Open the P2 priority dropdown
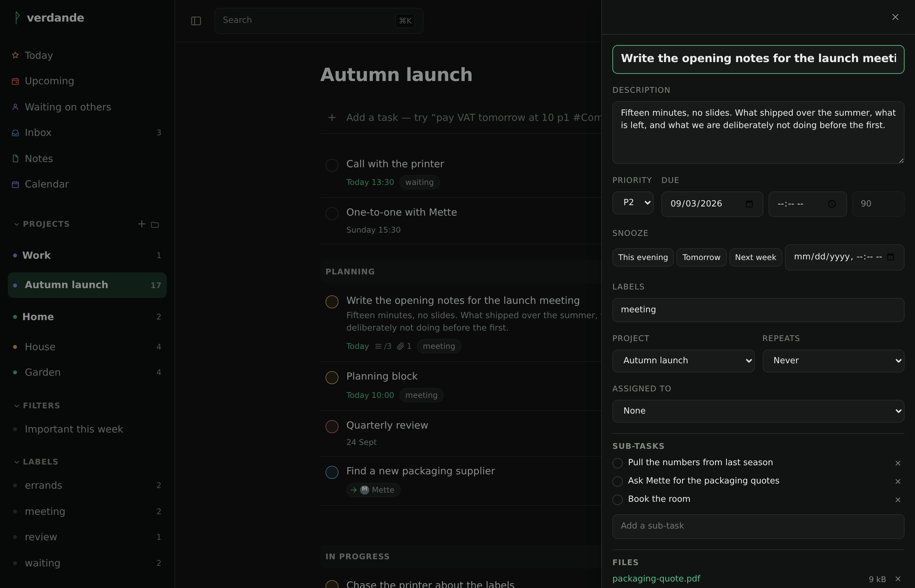 pos(633,203)
